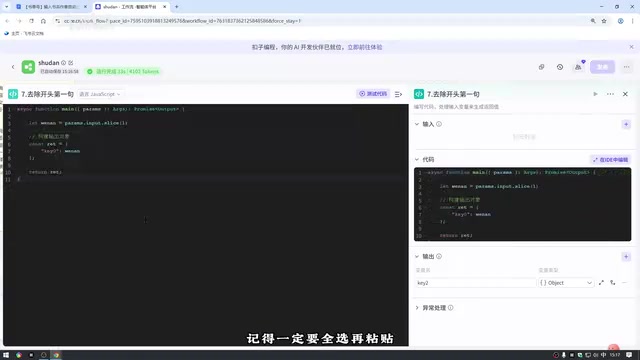Show info for the 输出 section
This screenshot has width=640, height=360.
(439, 256)
